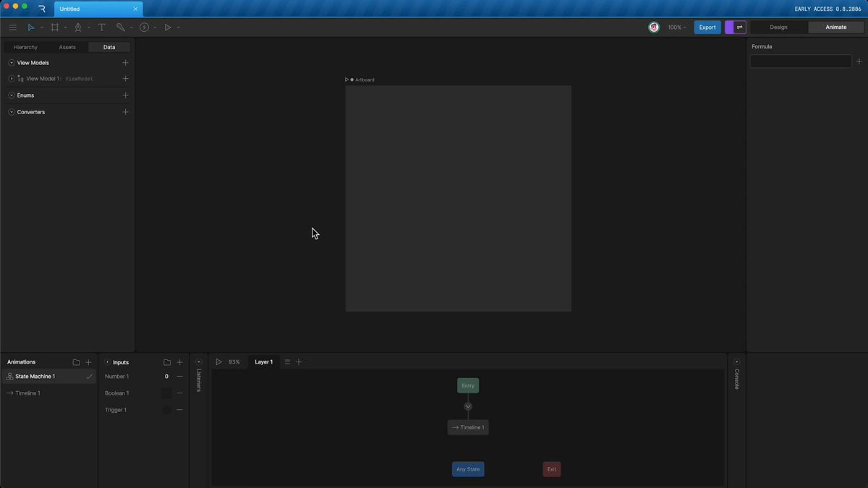The height and width of the screenshot is (488, 868).
Task: Select the Text tool
Action: [x=101, y=27]
